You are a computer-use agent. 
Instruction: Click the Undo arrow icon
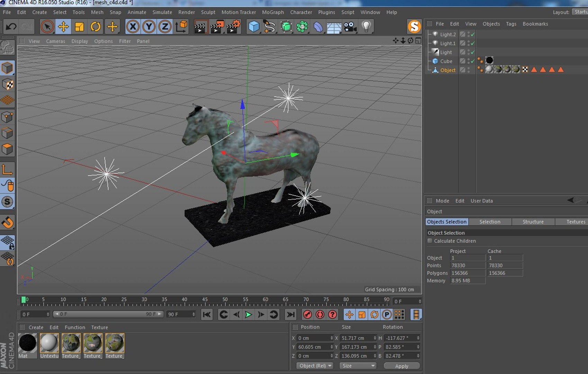11,27
